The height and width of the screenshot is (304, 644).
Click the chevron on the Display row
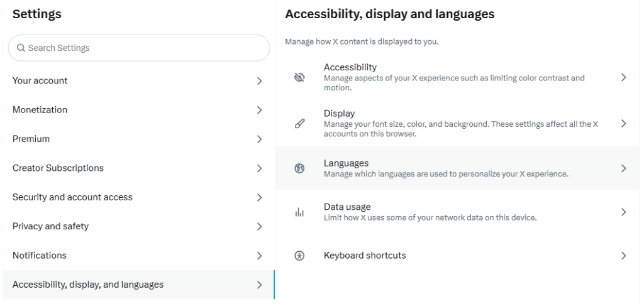(x=623, y=124)
